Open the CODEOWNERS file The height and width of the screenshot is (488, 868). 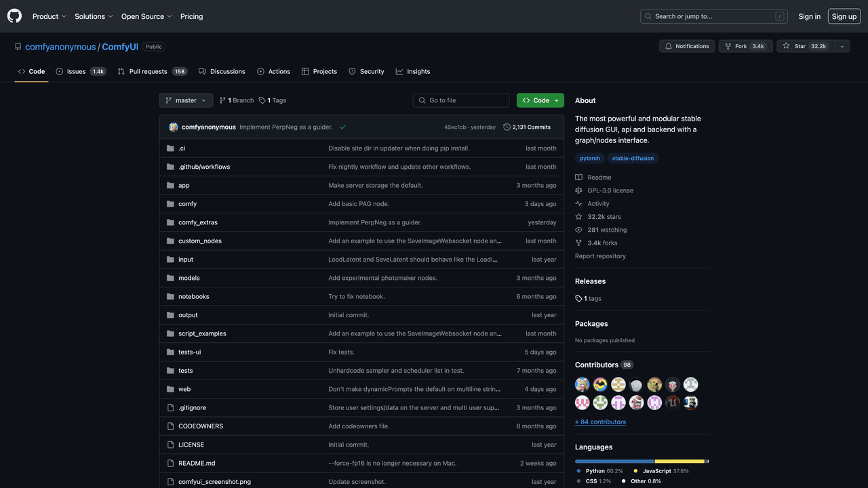click(201, 426)
